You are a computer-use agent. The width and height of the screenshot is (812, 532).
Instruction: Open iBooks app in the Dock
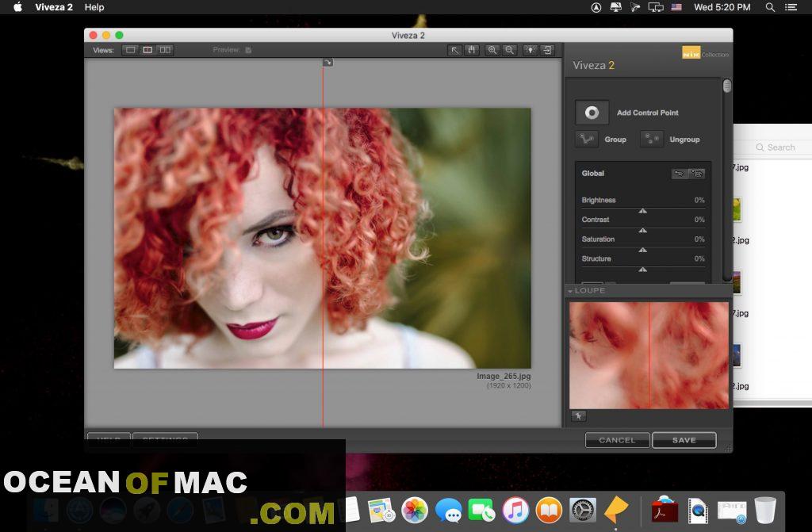coord(549,510)
